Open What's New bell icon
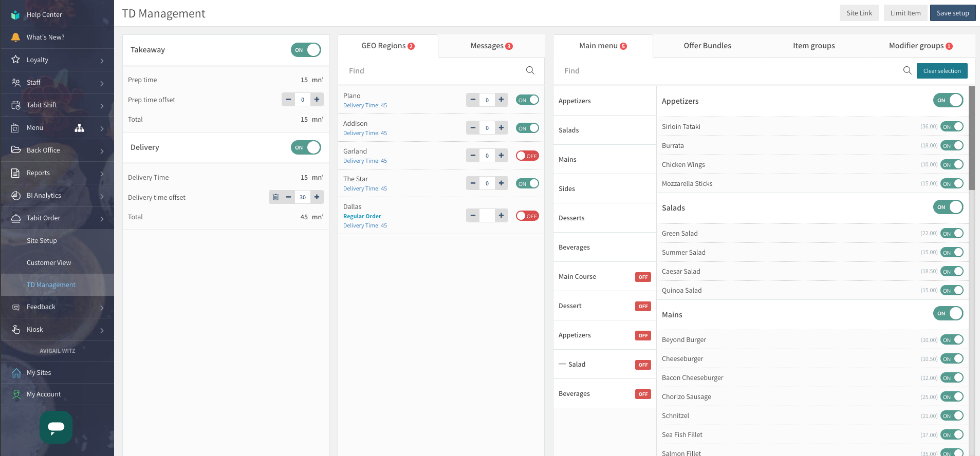 (x=16, y=37)
